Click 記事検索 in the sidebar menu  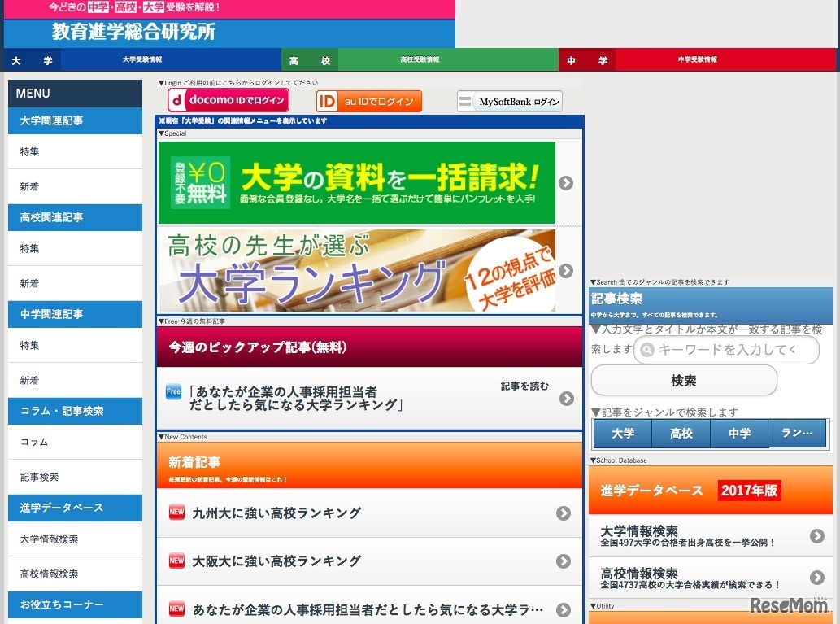(75, 477)
